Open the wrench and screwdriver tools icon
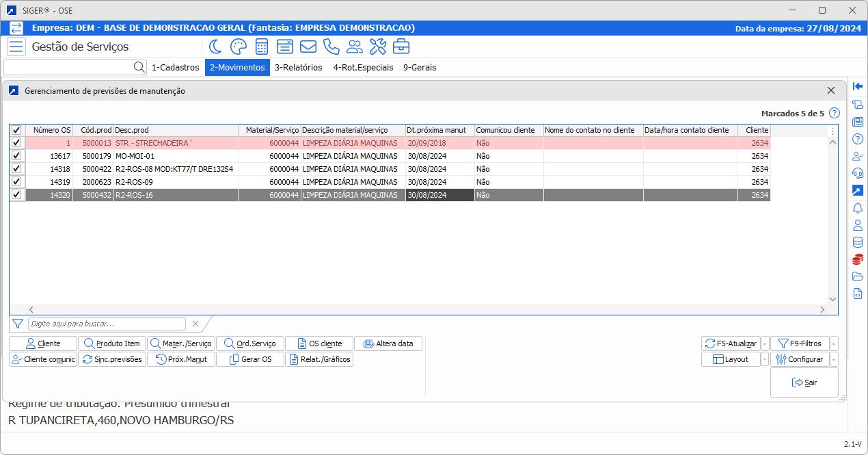Screen dimensions: 868x455 coord(377,47)
